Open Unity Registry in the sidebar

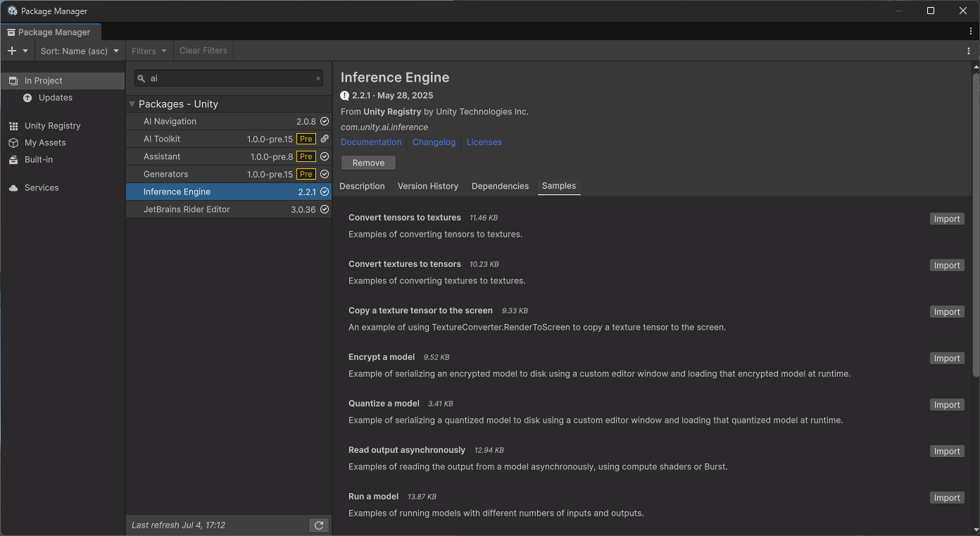pos(63,125)
